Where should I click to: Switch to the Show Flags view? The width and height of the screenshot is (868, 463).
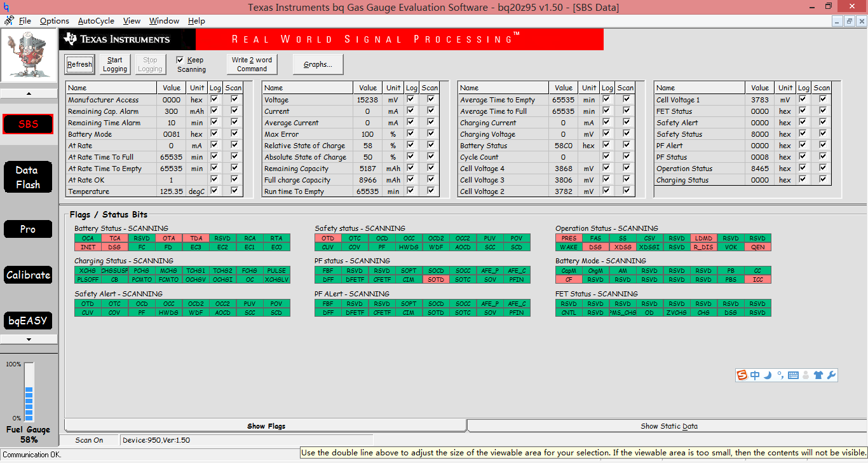pos(266,426)
